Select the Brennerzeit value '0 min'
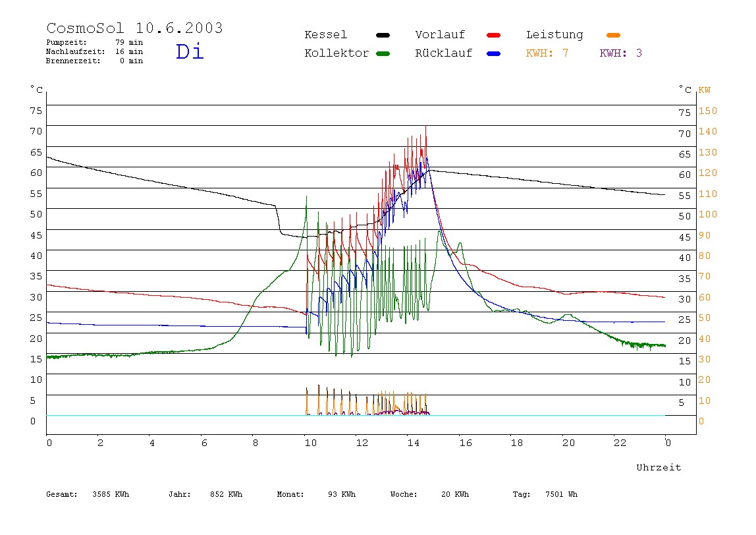 tap(131, 61)
